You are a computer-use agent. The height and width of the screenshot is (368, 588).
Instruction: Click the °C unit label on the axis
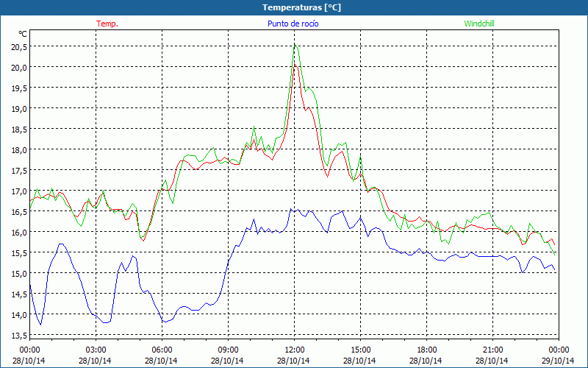click(x=23, y=34)
